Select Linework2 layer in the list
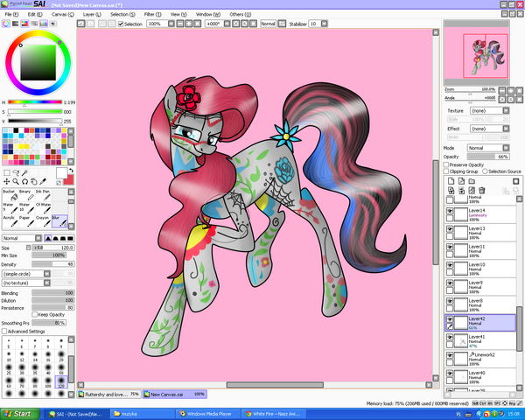The height and width of the screenshot is (420, 525). click(480, 359)
